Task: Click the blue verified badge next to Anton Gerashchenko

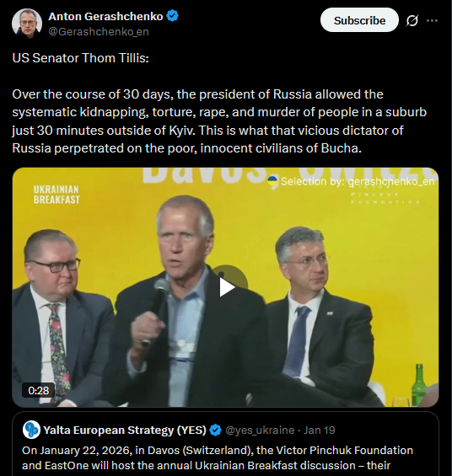Action: 173,16
